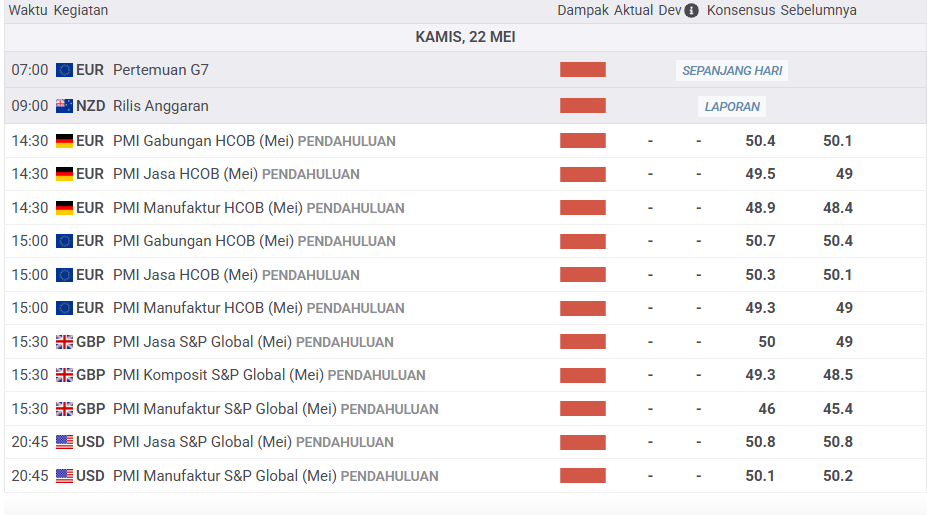Click the info icon next to Dev
This screenshot has width=927, height=515.
(691, 10)
